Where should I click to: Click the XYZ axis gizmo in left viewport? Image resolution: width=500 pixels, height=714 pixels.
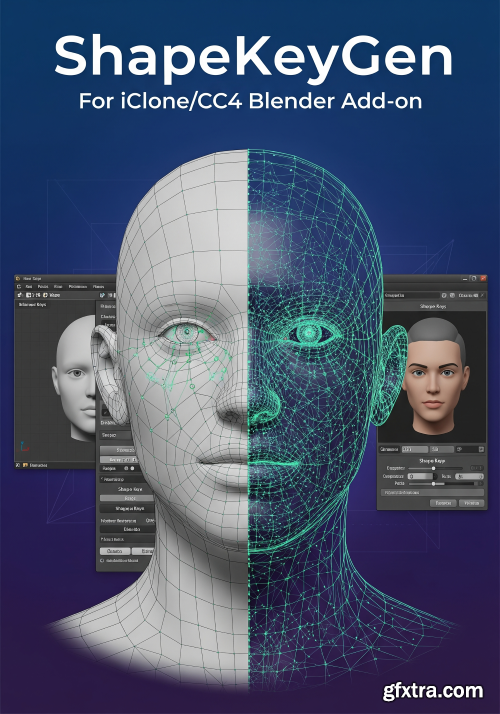coord(25,446)
